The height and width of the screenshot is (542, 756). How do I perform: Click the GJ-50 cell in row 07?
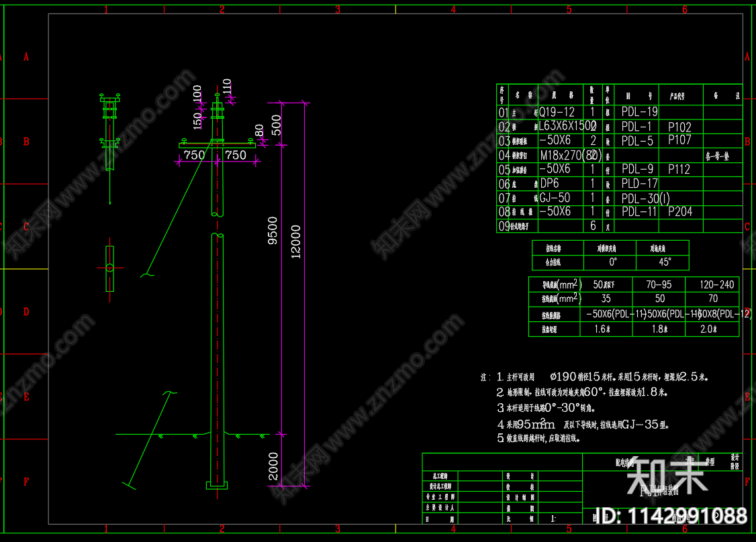555,198
